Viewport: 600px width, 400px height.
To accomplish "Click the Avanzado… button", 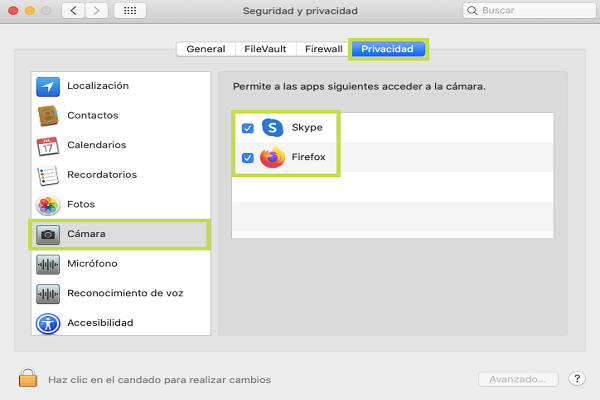I will [x=517, y=379].
